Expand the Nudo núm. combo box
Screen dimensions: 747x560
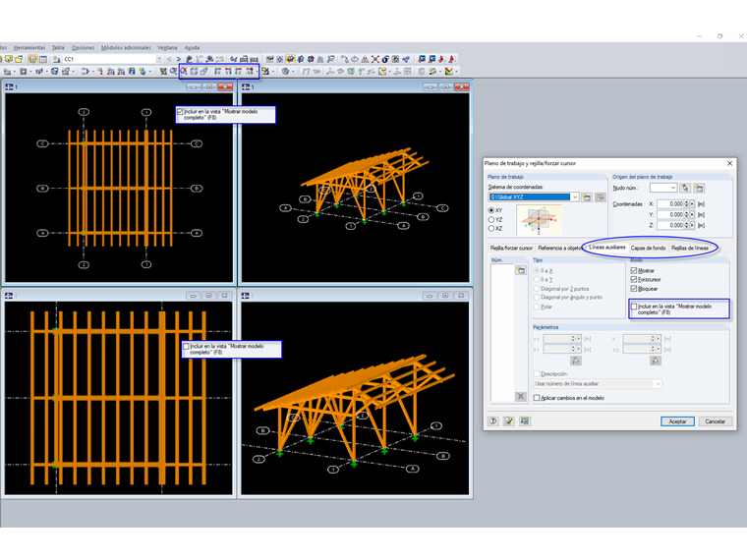pyautogui.click(x=672, y=188)
